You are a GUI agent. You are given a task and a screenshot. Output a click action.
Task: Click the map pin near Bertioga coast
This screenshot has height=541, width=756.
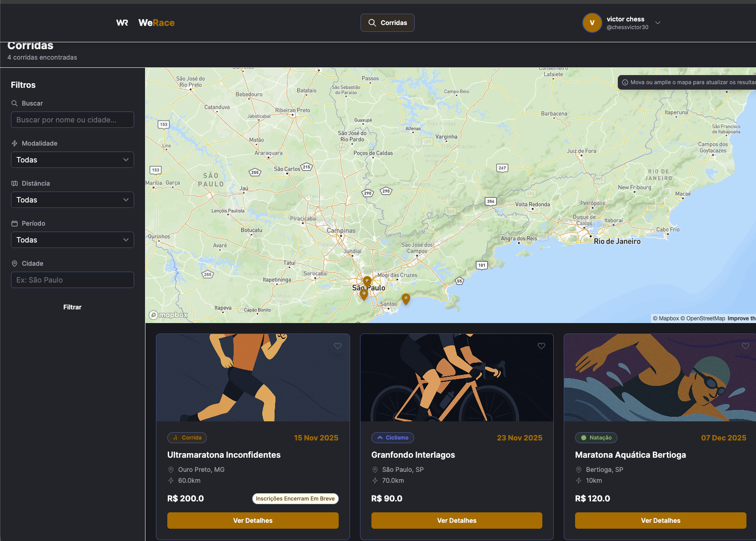[x=406, y=298]
